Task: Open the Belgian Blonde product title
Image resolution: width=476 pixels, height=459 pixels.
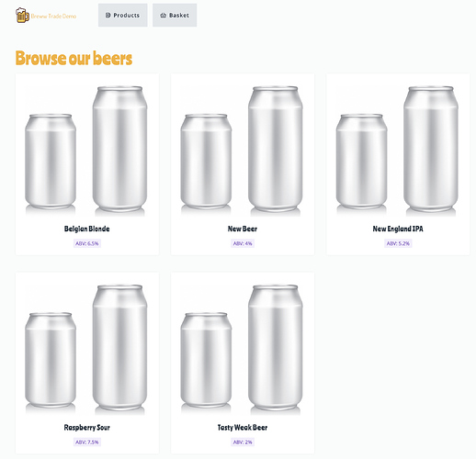Action: (x=87, y=229)
